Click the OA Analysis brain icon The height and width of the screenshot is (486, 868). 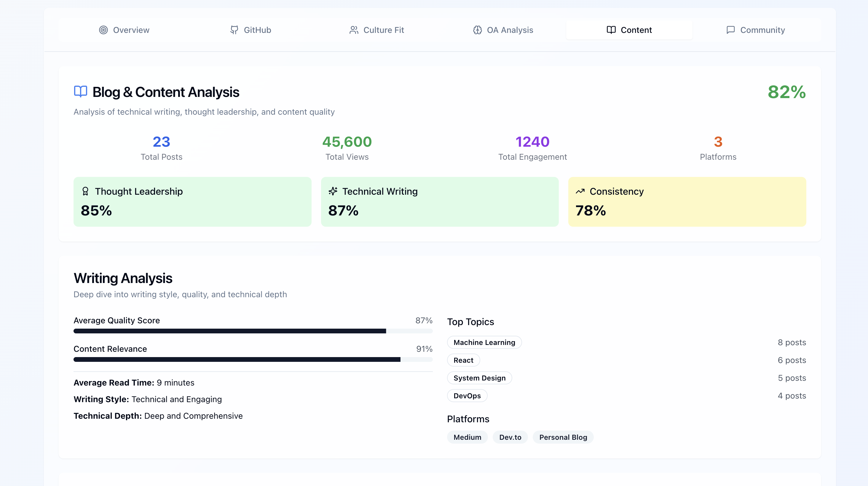click(x=477, y=30)
